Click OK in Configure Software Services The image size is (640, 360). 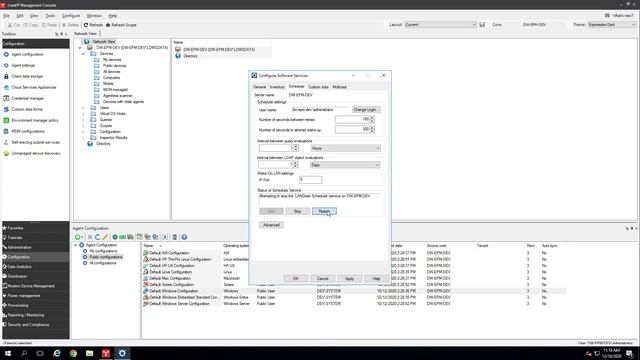(x=296, y=278)
